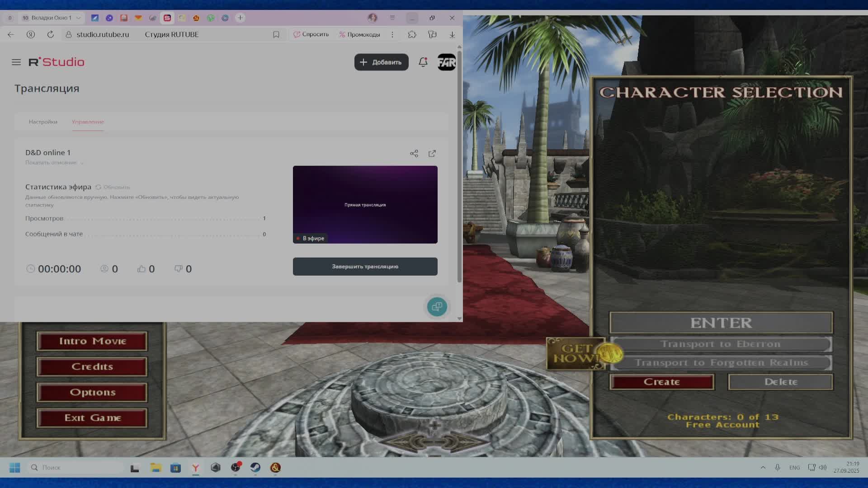The height and width of the screenshot is (488, 868).
Task: Share the D&D online 1 stream
Action: (414, 154)
